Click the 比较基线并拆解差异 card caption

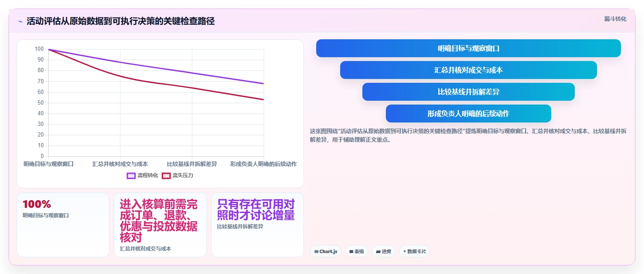click(x=240, y=227)
